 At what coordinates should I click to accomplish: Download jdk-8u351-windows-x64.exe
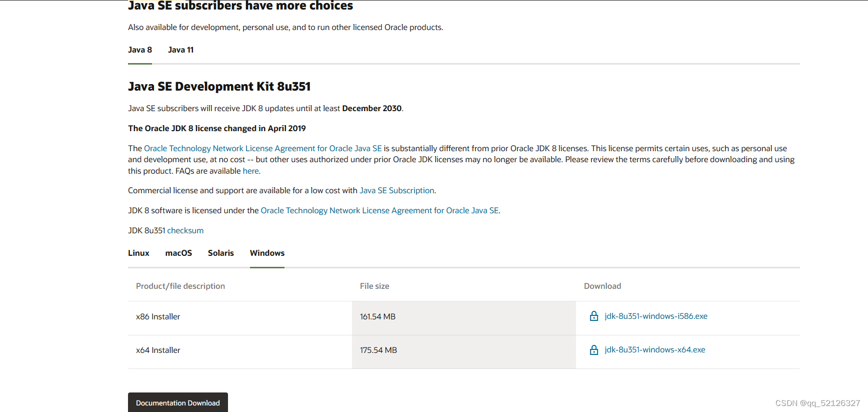[x=655, y=349]
